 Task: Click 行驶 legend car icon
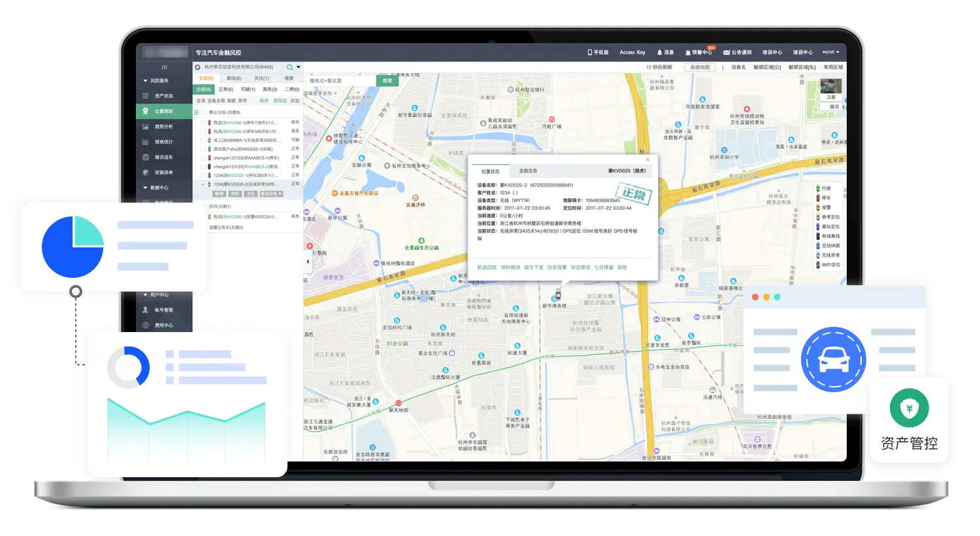(817, 188)
